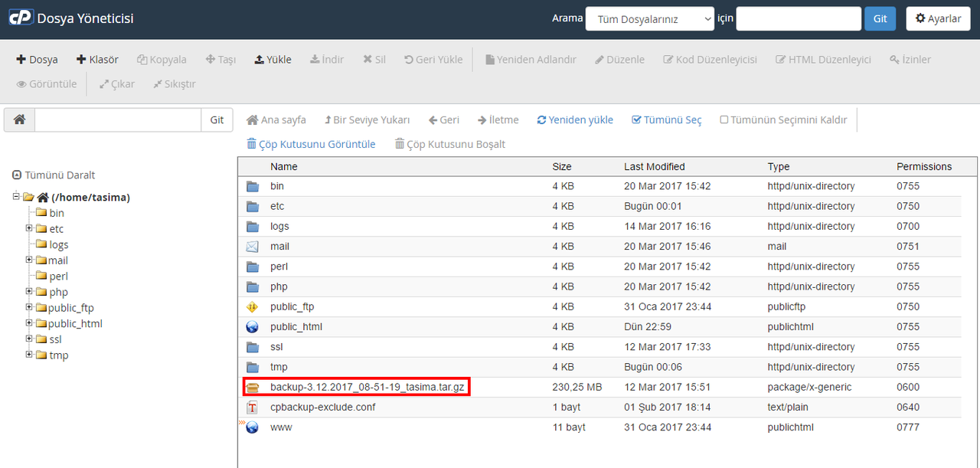Viewport: 980px width, 468px height.
Task: Sort the file list by Name column
Action: tap(284, 166)
